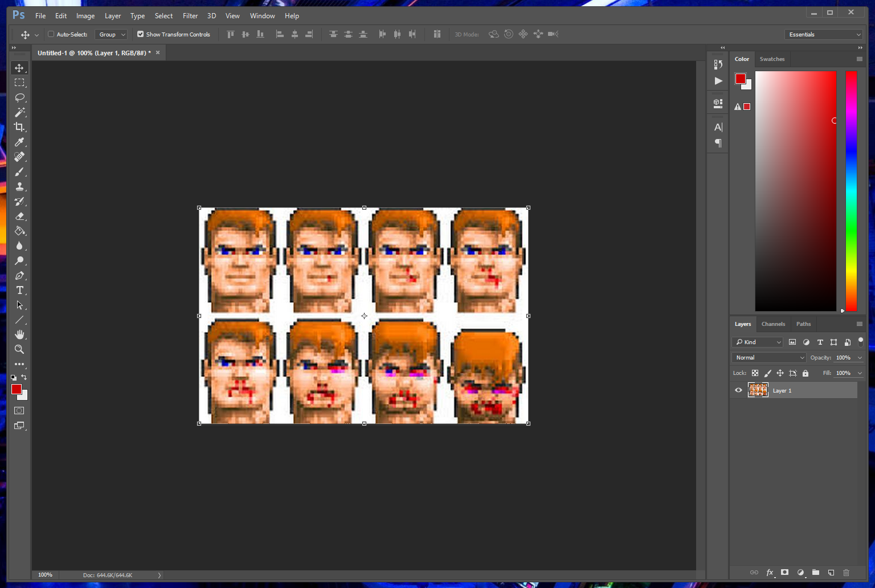Create a new layer in Layers panel
Viewport: 875px width, 588px height.
pos(831,573)
